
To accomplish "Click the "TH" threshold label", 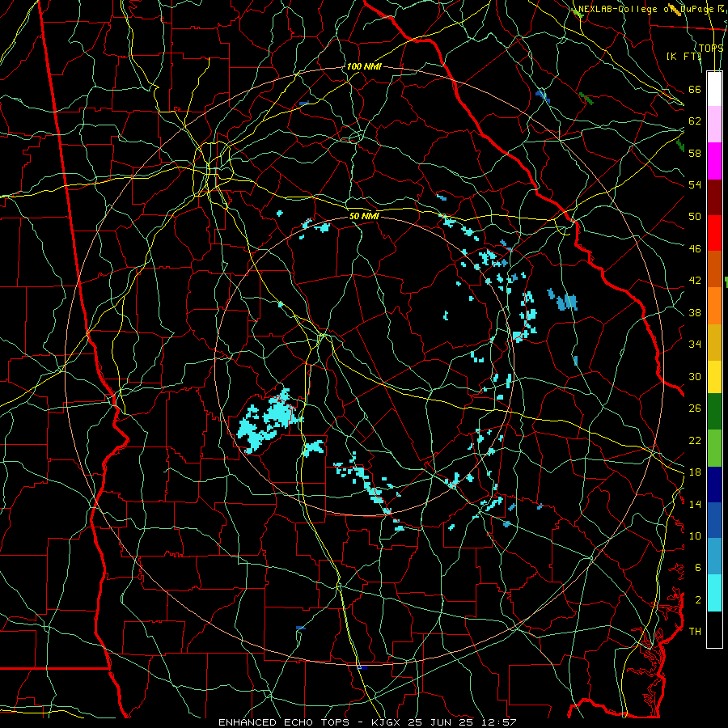I will click(x=695, y=632).
